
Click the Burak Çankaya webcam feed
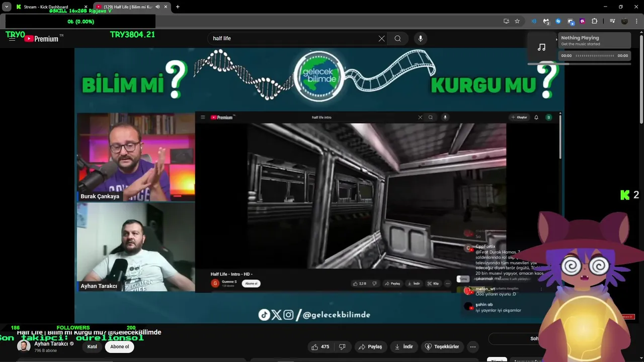tap(136, 157)
